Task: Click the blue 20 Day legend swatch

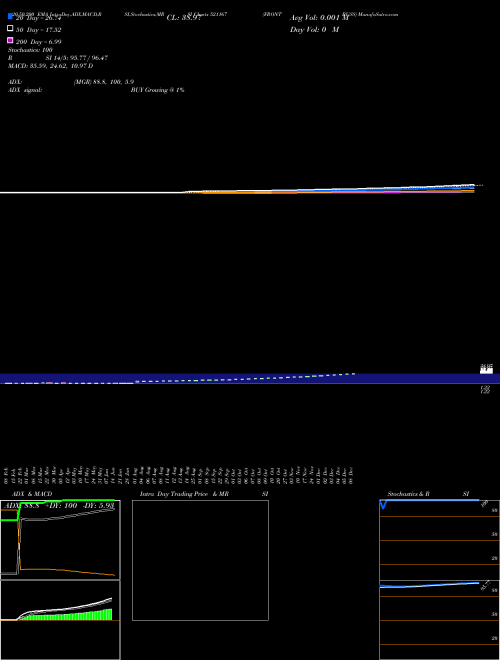Action: point(10,17)
